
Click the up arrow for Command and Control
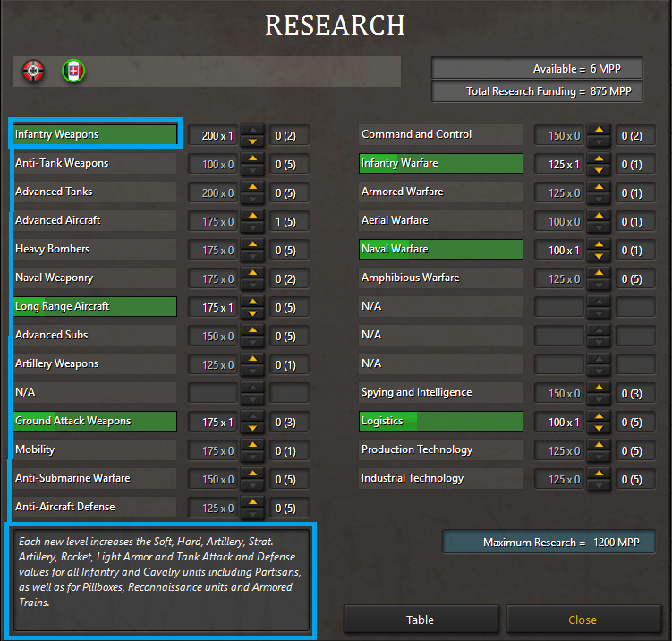pos(600,130)
